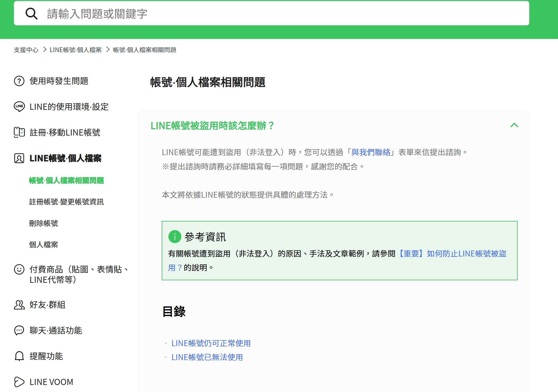
Task: Jump to LINE帳號已無法使用 section
Action: pyautogui.click(x=207, y=357)
